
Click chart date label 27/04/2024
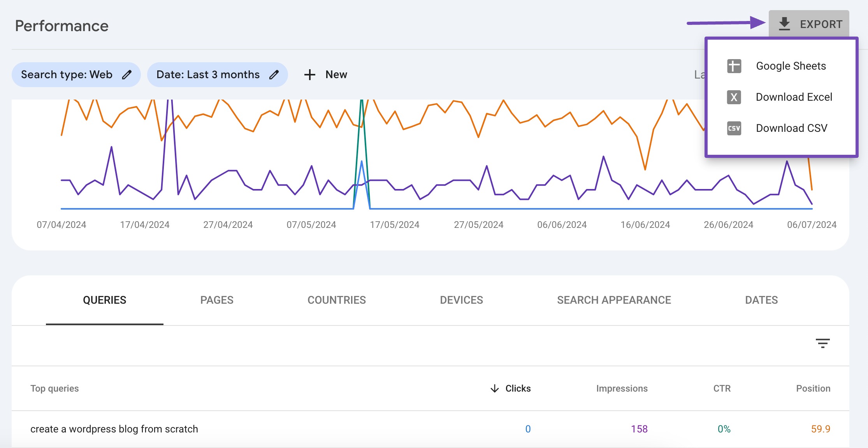click(228, 225)
